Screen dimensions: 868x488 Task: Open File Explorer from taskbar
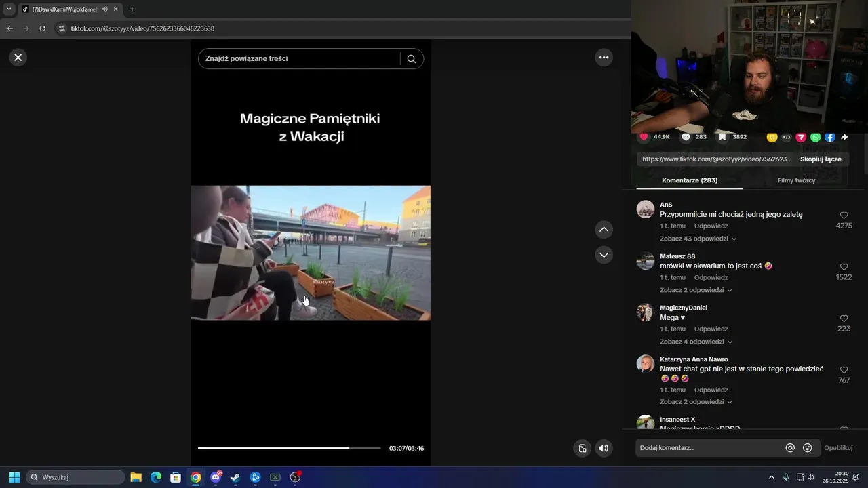pos(136,477)
